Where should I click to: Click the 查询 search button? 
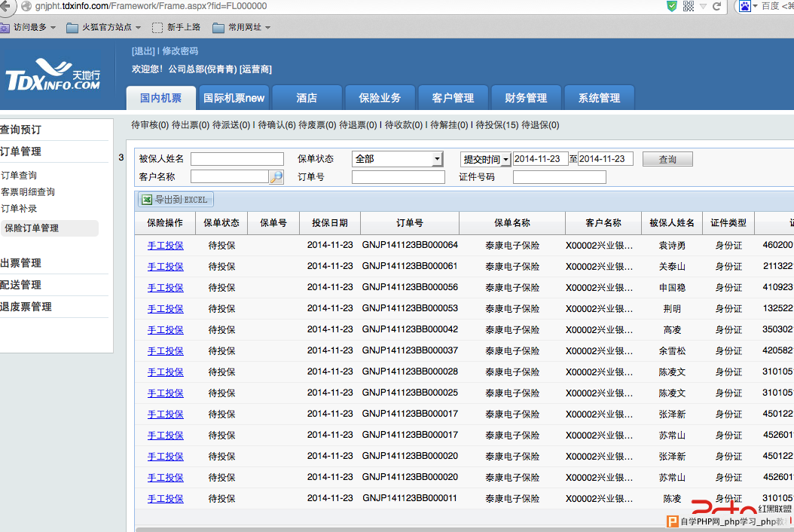pos(667,159)
